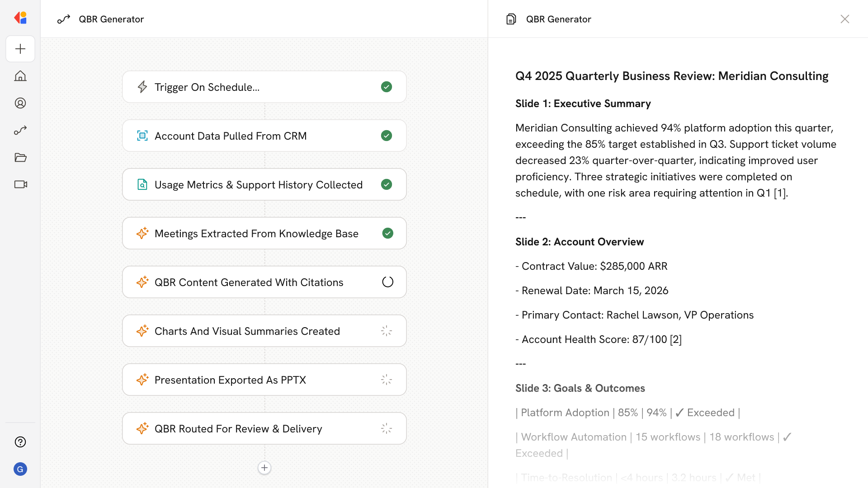Open the screen recording section in the sidebar

20,184
